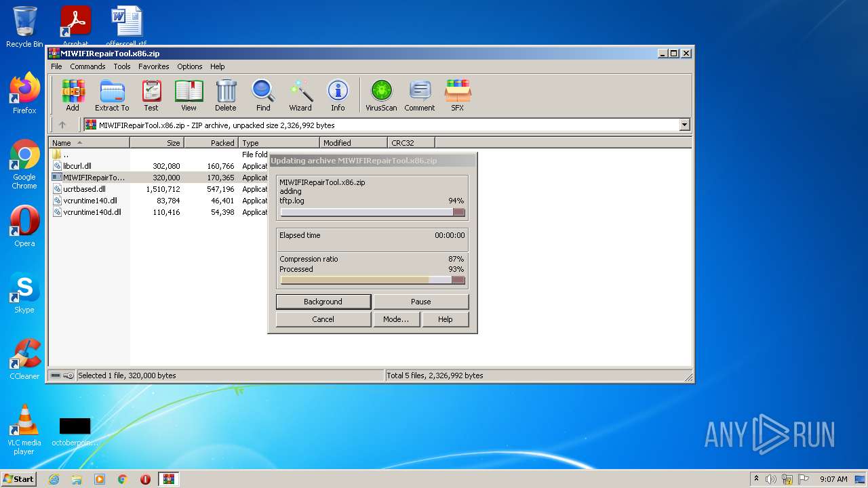
Task: Open VLC media player shortcut
Action: coord(24,430)
